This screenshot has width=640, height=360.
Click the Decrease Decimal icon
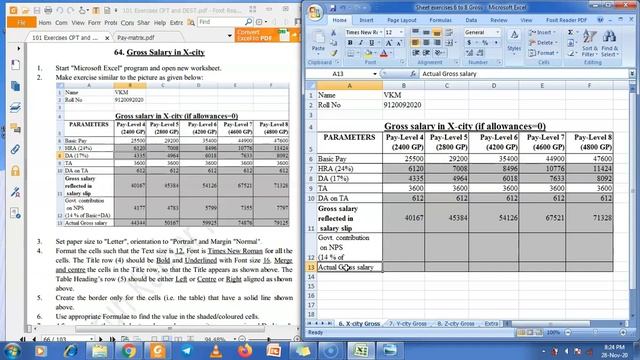point(480,53)
